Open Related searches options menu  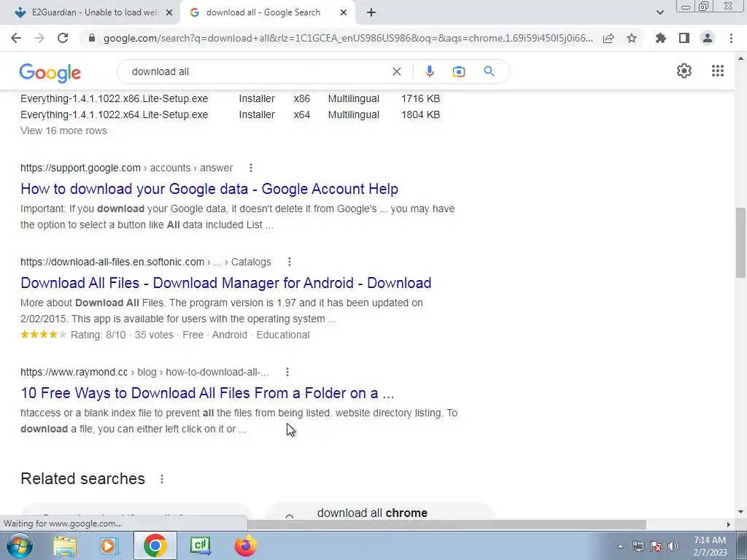point(161,479)
